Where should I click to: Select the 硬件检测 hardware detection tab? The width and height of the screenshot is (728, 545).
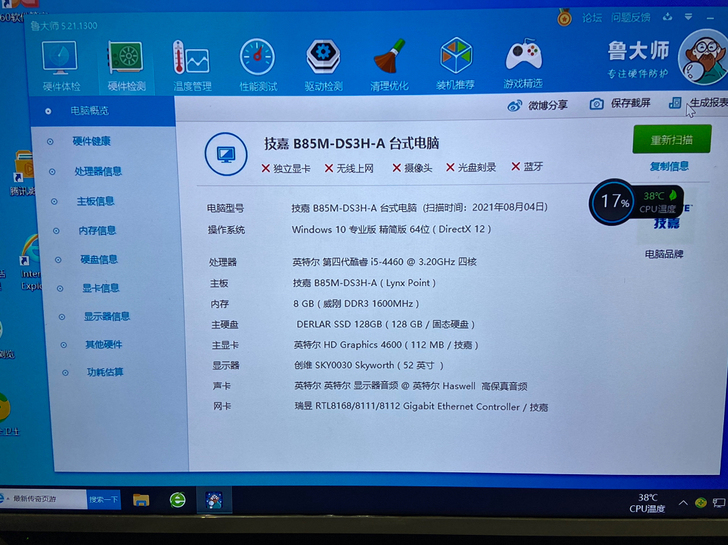coord(126,65)
